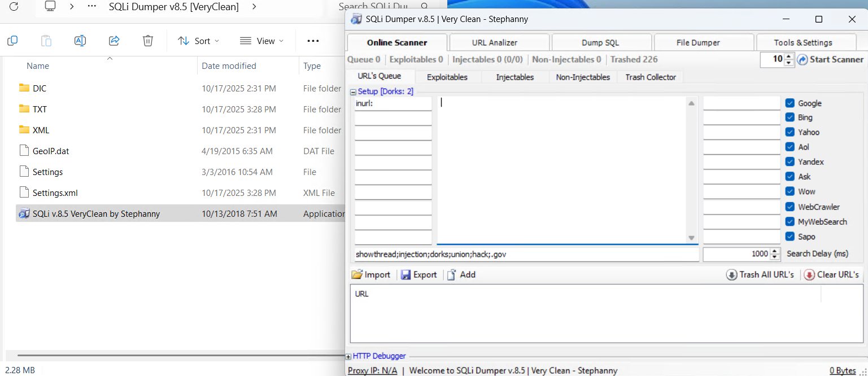
Task: Click Import with the folder icon
Action: tap(371, 274)
